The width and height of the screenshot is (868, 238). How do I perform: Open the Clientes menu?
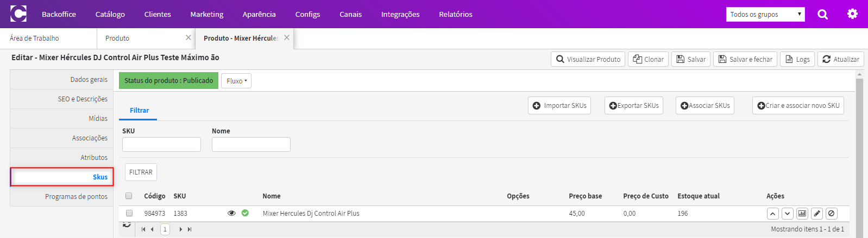click(x=158, y=14)
